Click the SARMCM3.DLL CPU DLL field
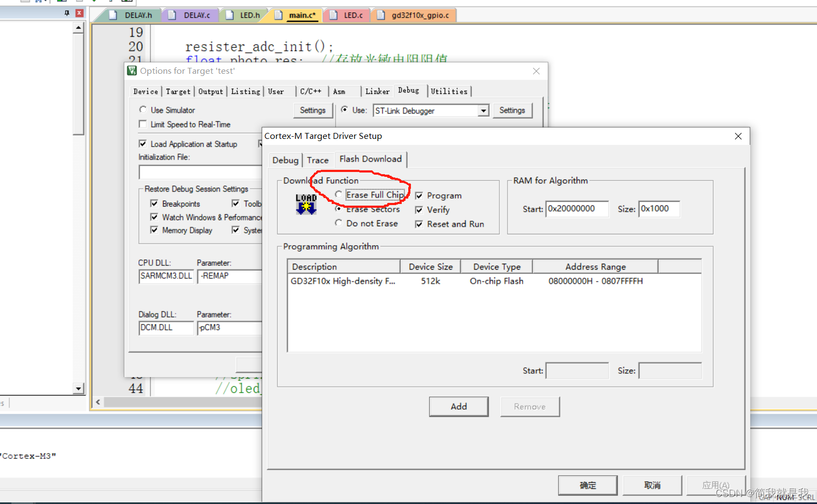Viewport: 817px width, 504px height. (x=166, y=276)
